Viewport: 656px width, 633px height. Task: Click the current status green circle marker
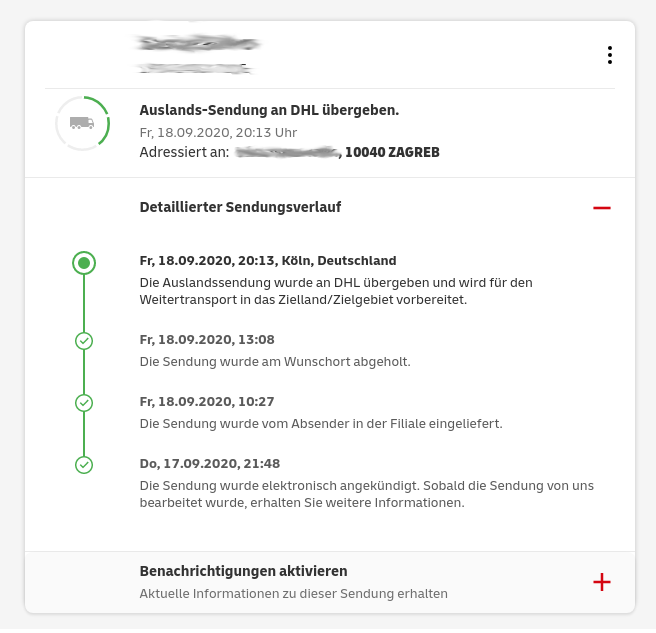click(x=84, y=263)
